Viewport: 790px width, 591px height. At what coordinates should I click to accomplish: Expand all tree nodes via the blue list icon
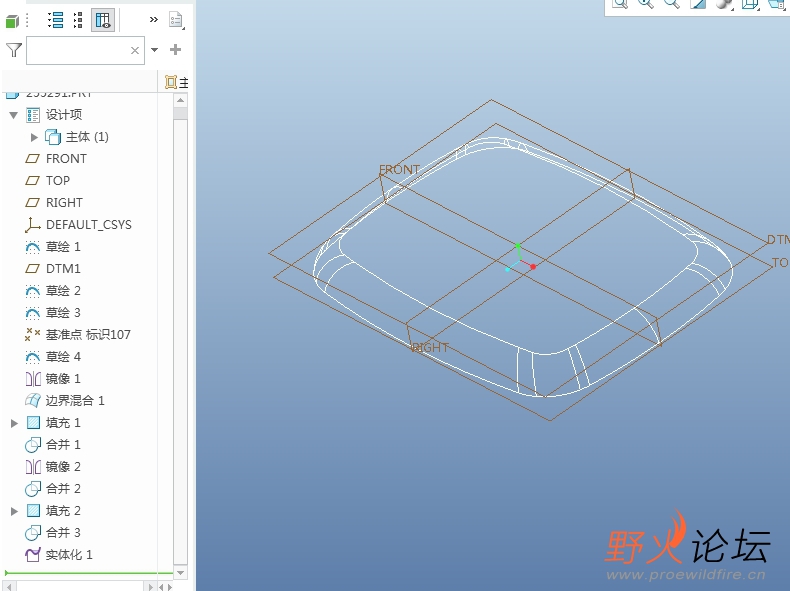point(55,20)
